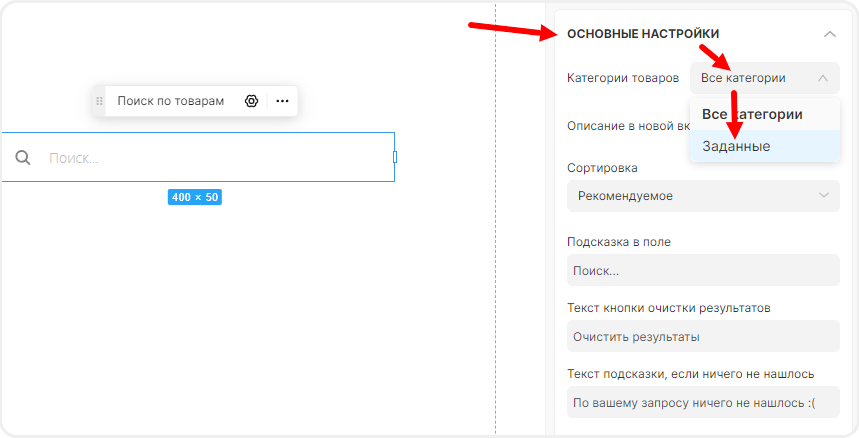Screen dimensions: 859x438
Task: Click the resize handle on the search widget's right edge
Action: (394, 157)
